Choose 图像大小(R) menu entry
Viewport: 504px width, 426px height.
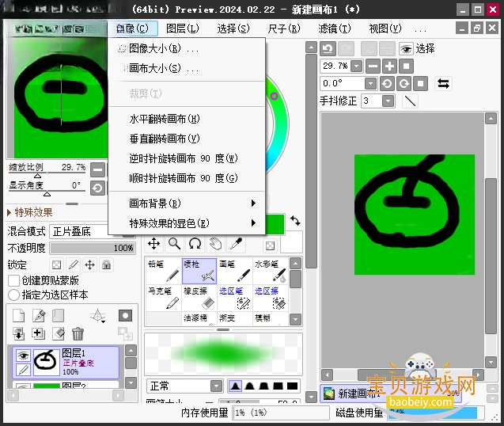(x=187, y=48)
